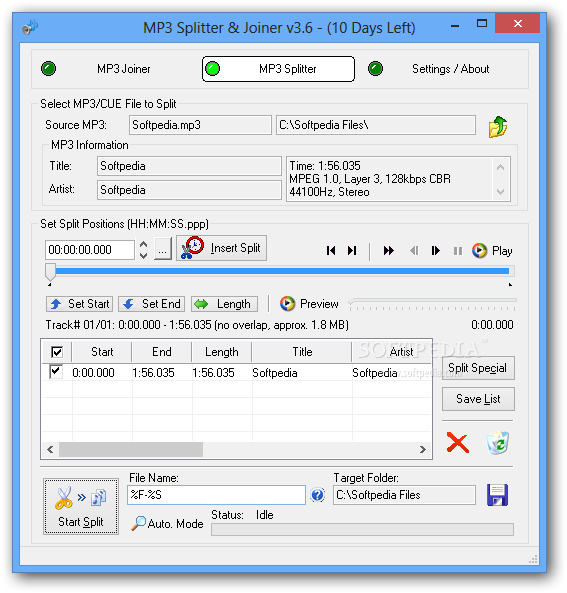Viewport: 567px width, 593px height.
Task: Sort by Length column header
Action: [222, 352]
